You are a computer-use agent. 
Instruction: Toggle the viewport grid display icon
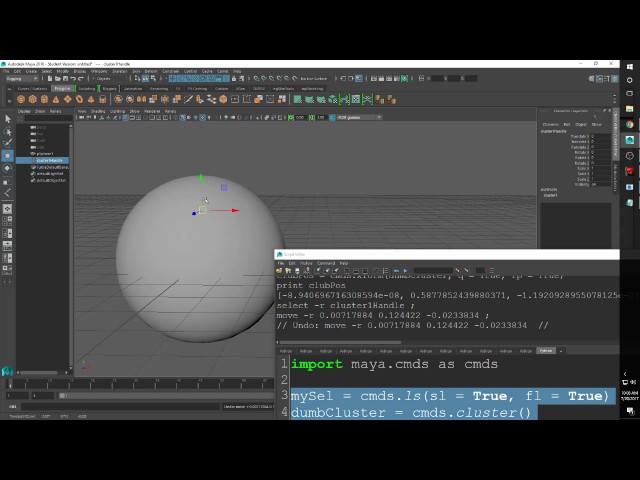point(126,118)
